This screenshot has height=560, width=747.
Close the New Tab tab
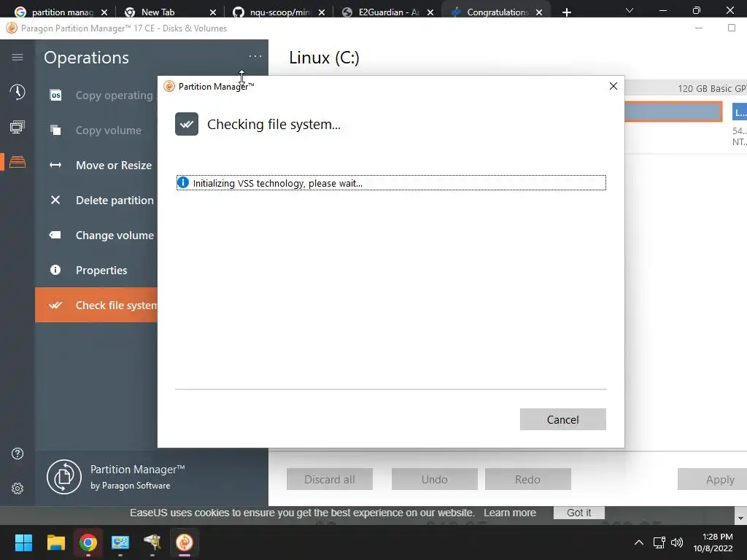pyautogui.click(x=213, y=12)
